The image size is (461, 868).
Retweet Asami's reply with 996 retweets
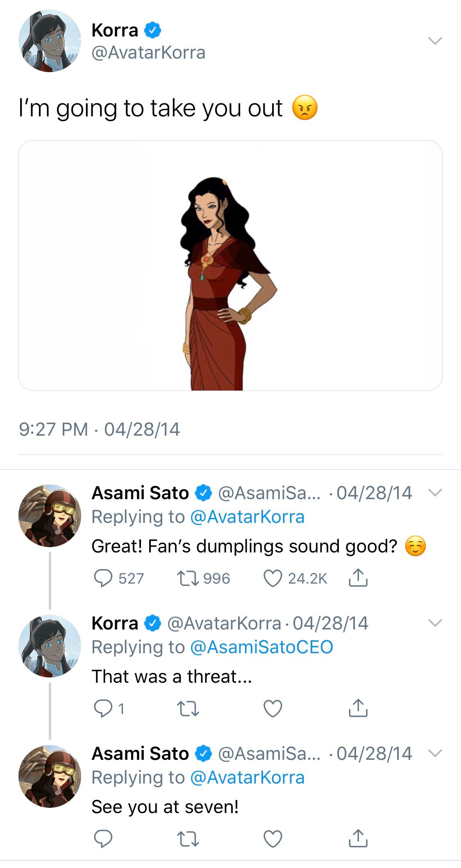188,578
